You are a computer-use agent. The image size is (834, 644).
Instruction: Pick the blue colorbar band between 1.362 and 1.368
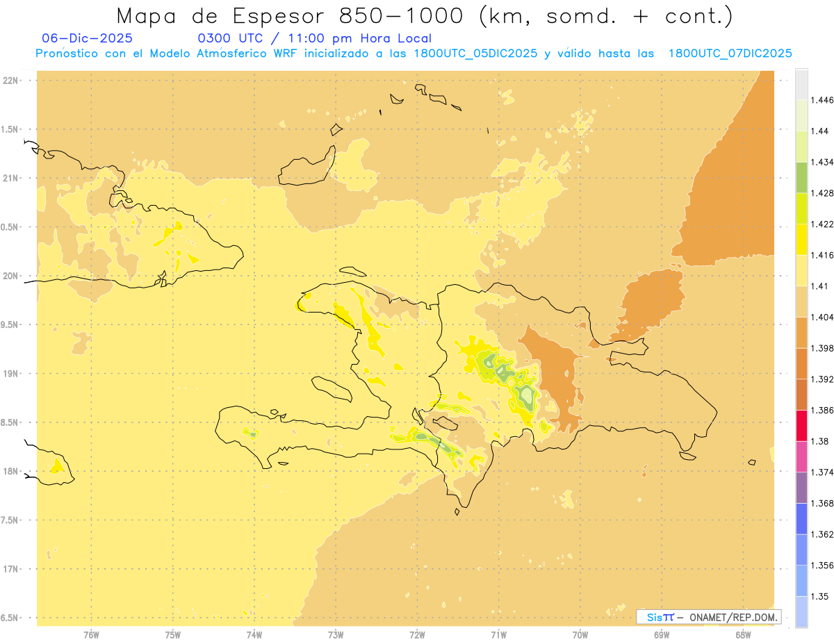click(x=801, y=519)
